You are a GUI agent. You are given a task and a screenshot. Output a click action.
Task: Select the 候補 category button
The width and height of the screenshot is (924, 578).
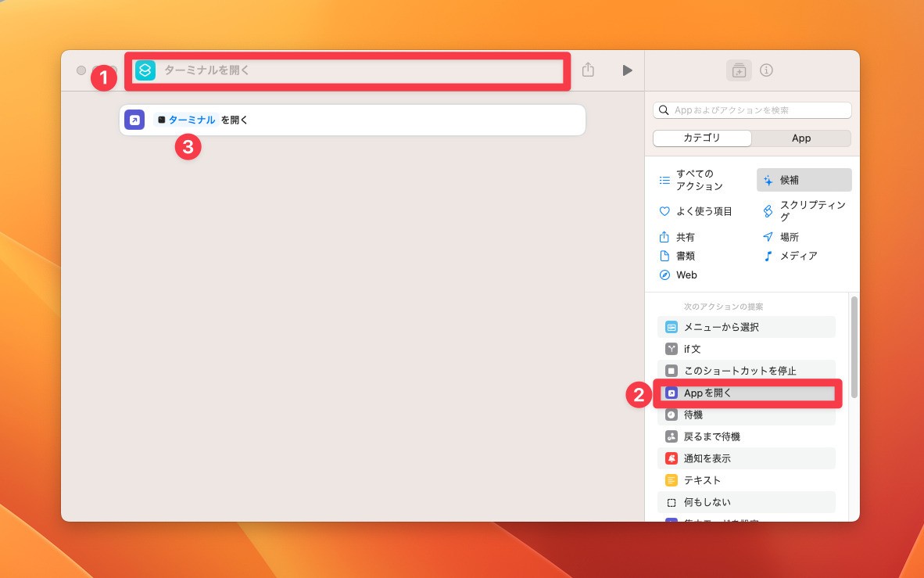(x=804, y=179)
